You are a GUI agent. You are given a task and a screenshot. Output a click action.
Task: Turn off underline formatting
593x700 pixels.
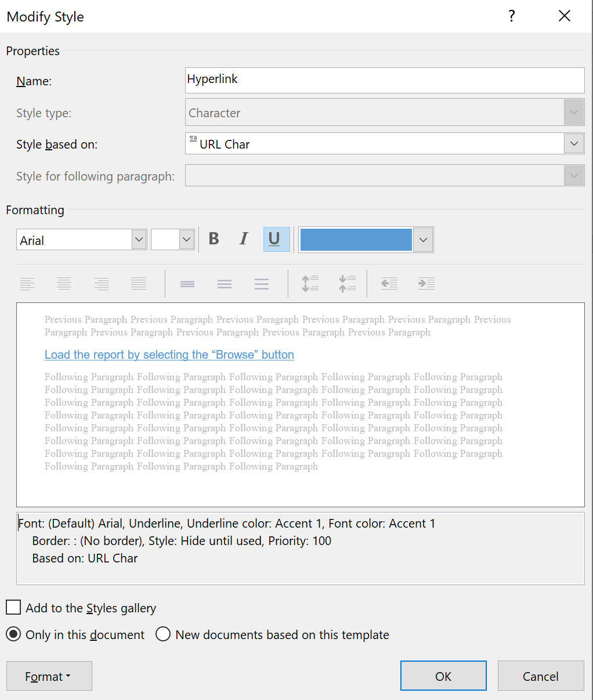(276, 239)
